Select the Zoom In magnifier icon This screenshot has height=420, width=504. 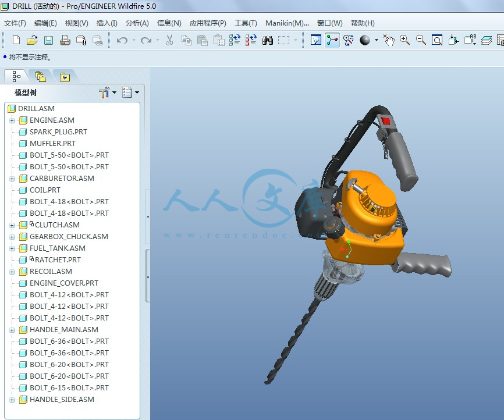(405, 40)
